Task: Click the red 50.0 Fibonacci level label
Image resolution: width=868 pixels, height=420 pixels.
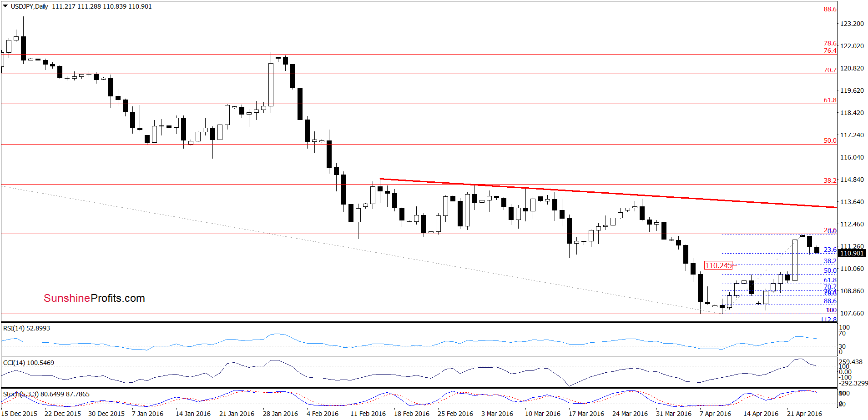Action: (830, 140)
